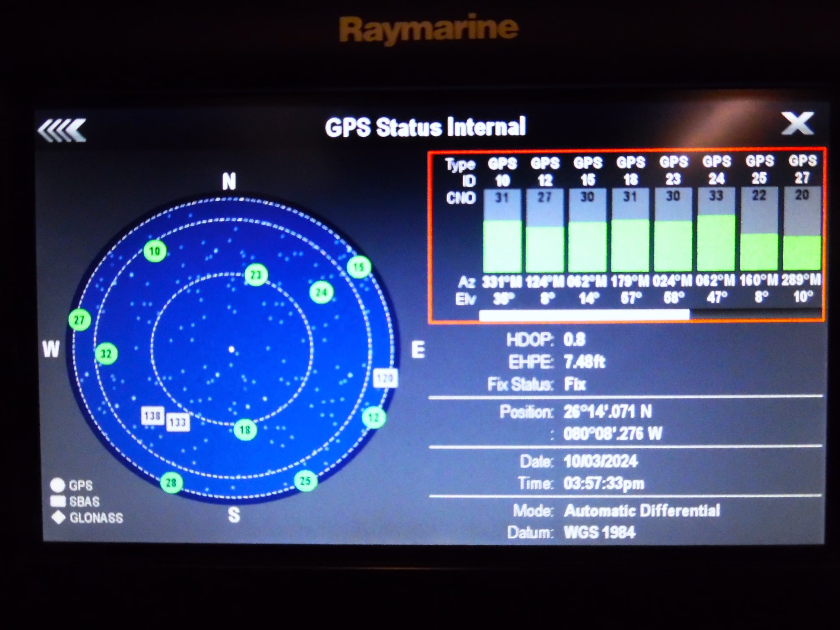
Task: Select satellite 28 on the sky view
Action: (171, 483)
